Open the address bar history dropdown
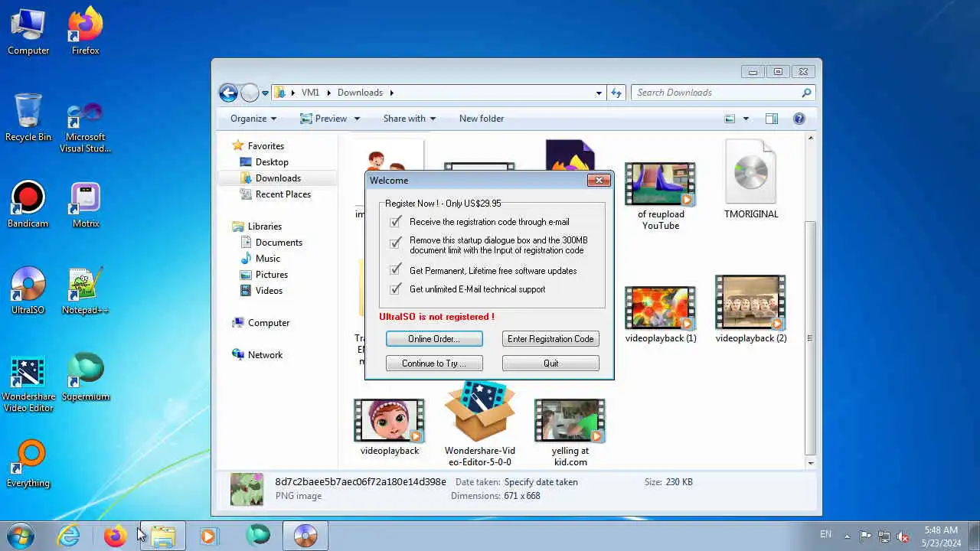This screenshot has width=980, height=551. pyautogui.click(x=599, y=93)
